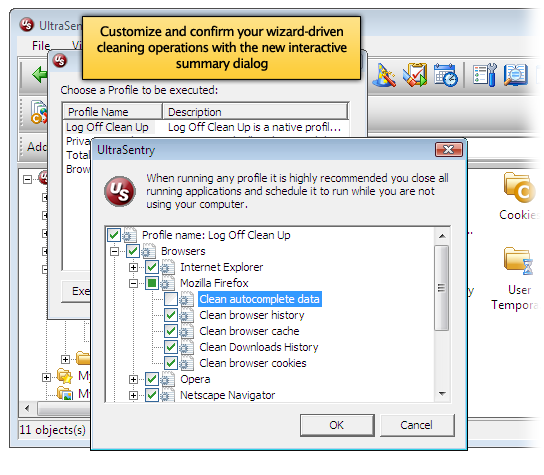This screenshot has height=475, width=544.
Task: Click the gear page icon beside Opera
Action: (x=168, y=379)
